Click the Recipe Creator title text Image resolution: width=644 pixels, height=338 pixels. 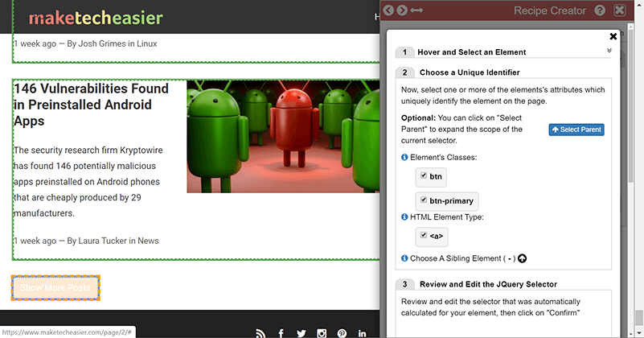tap(550, 10)
